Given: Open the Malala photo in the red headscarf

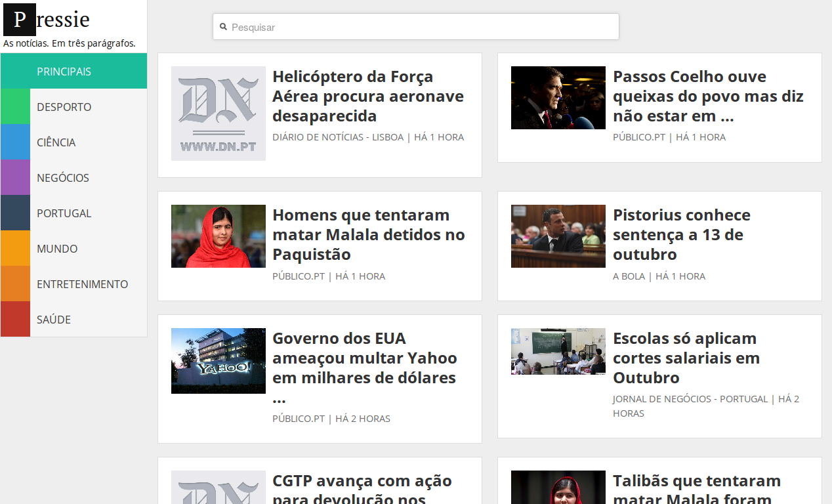Looking at the screenshot, I should click(x=218, y=236).
